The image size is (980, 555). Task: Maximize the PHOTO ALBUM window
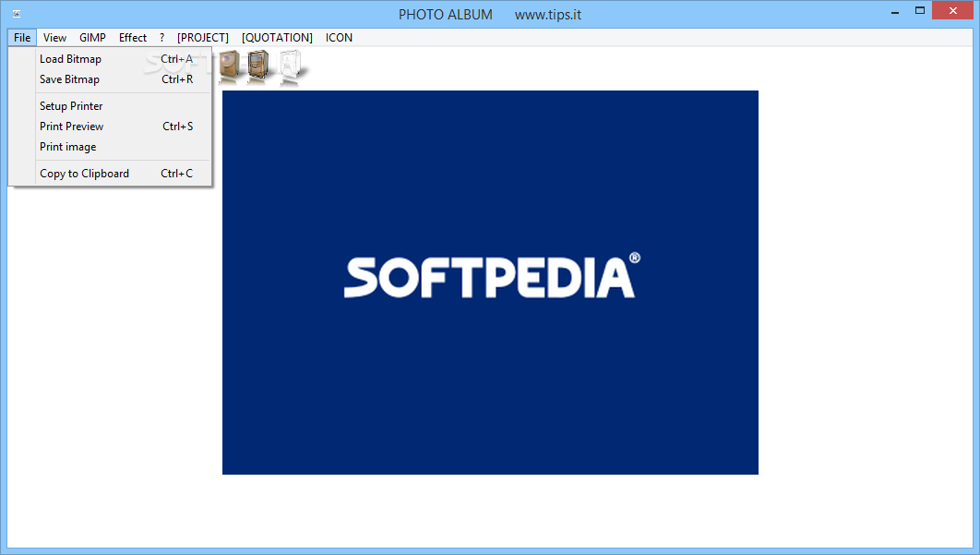pyautogui.click(x=920, y=11)
